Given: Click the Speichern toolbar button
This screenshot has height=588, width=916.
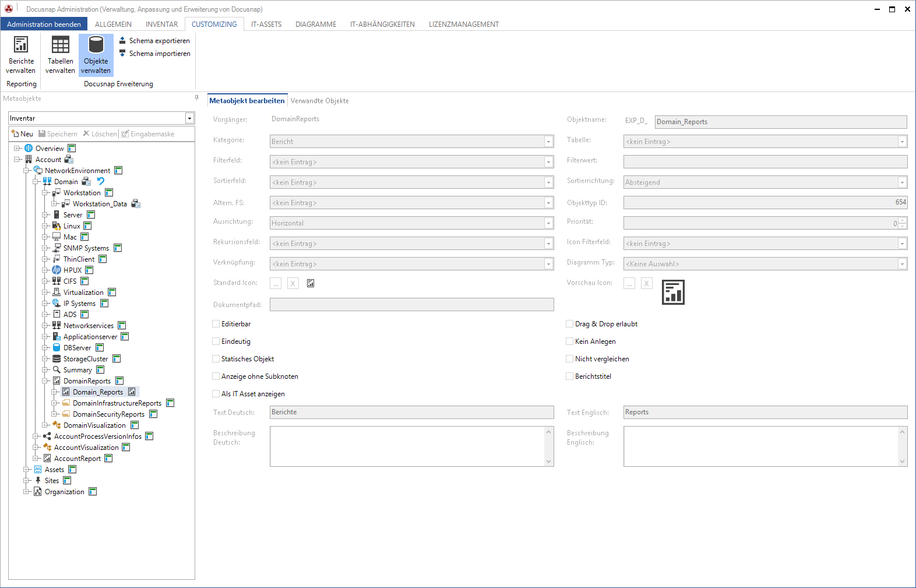Looking at the screenshot, I should (x=58, y=134).
